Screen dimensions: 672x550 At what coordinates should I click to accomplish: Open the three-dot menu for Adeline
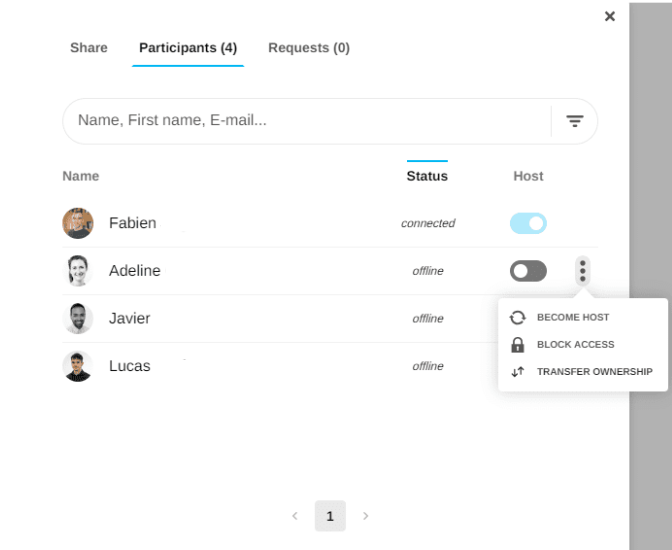coord(583,270)
